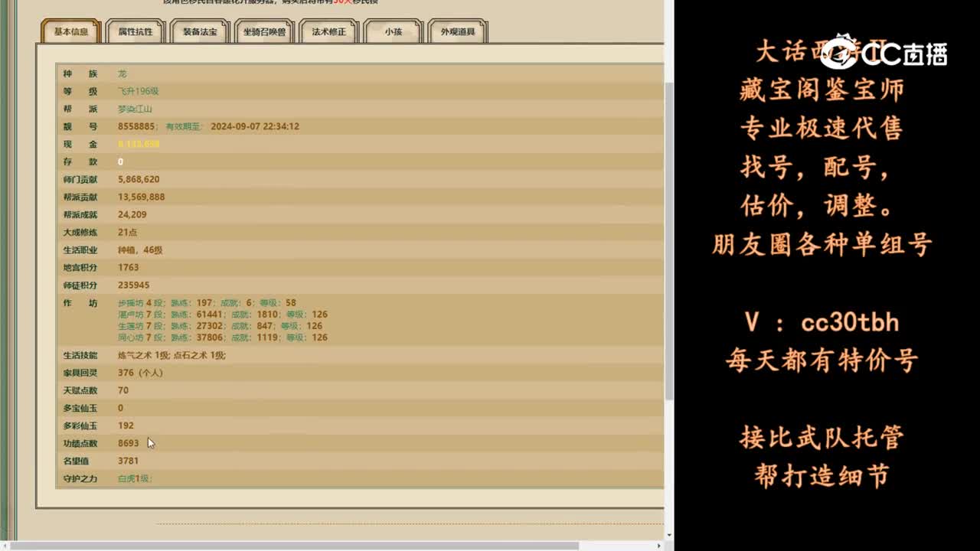
Task: Select the 外观道具 tab
Action: (458, 31)
